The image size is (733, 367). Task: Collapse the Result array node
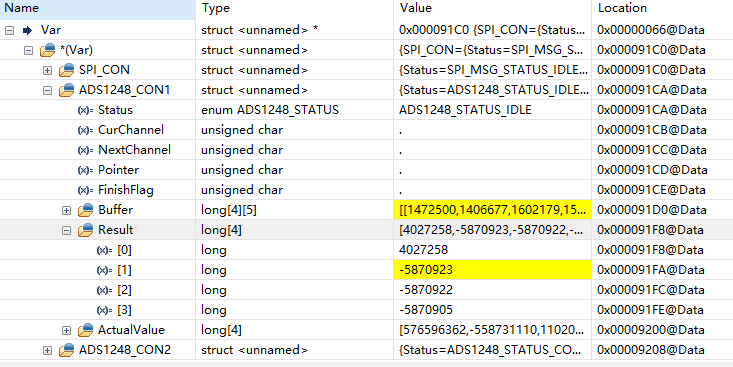[x=66, y=230]
